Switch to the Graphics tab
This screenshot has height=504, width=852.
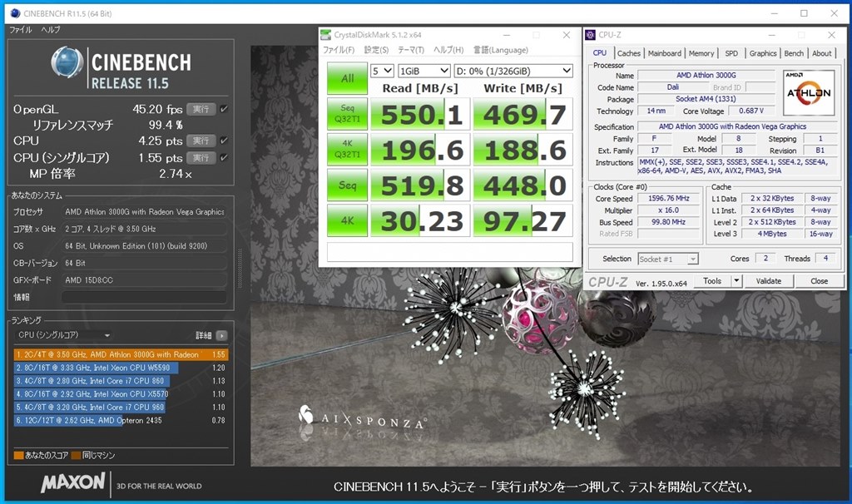[763, 53]
